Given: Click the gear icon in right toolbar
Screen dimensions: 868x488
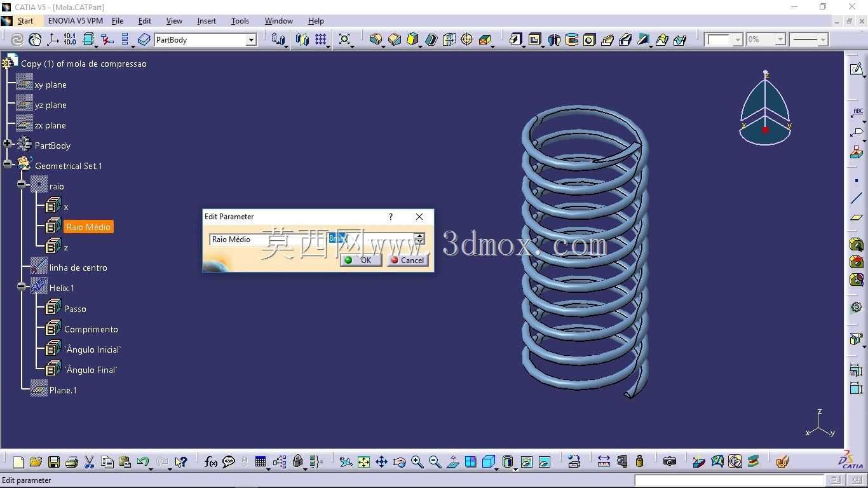Looking at the screenshot, I should (857, 307).
